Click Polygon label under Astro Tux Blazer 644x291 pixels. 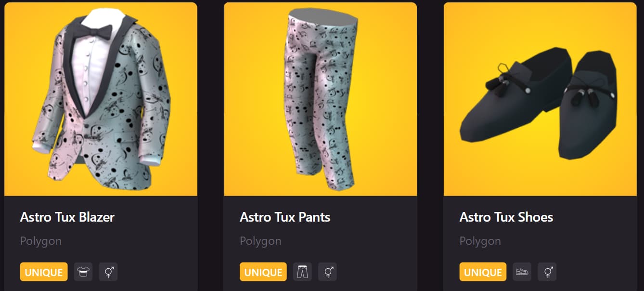(x=41, y=241)
